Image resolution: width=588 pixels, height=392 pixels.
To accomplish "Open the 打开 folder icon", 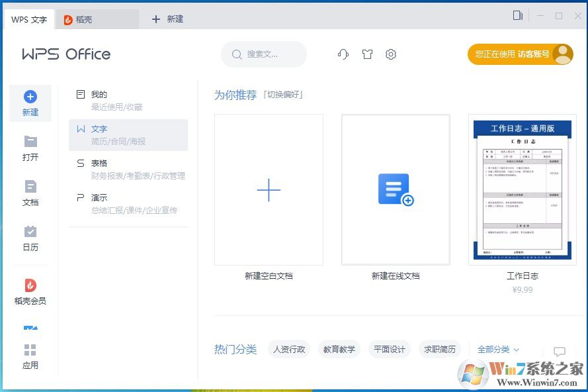I will [30, 141].
